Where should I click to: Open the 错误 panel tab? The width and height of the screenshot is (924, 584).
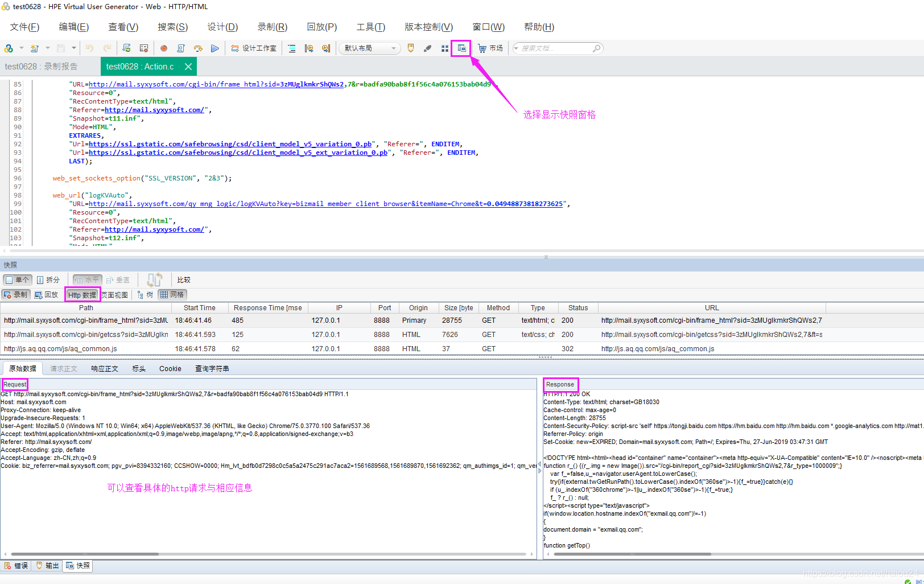[x=16, y=566]
